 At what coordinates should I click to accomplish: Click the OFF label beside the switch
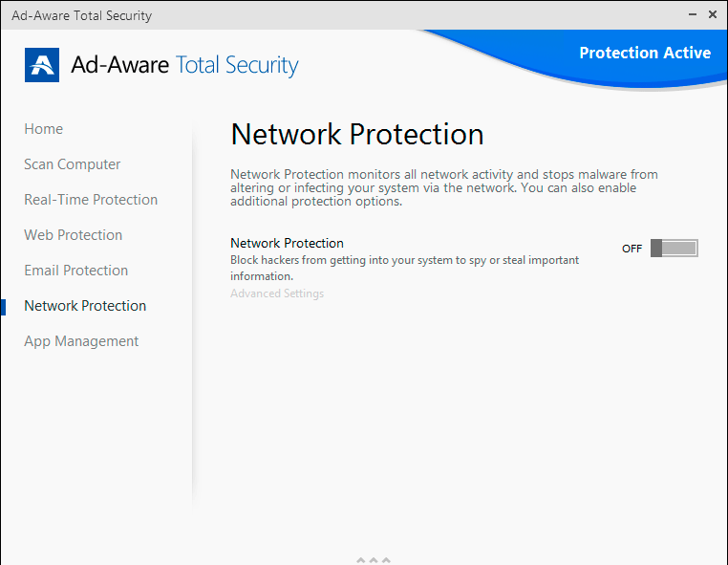click(x=632, y=249)
